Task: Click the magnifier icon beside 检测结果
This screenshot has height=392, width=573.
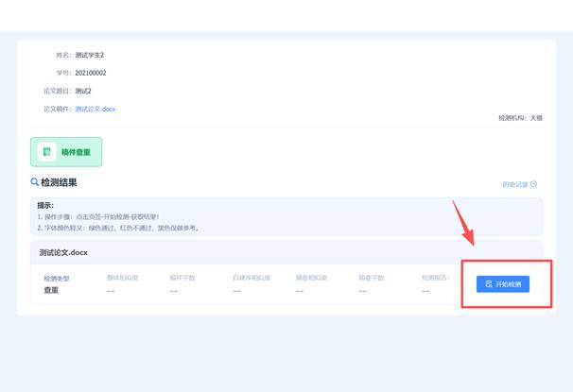Action: tap(35, 182)
